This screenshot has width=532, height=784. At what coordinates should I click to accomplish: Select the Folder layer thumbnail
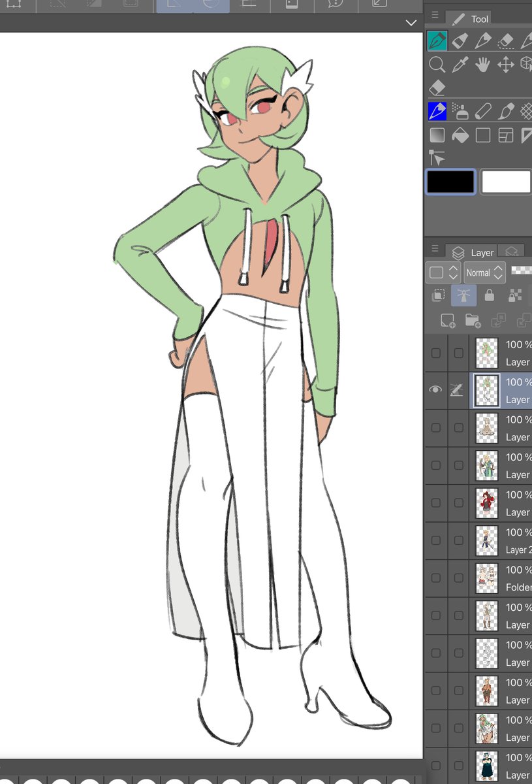pyautogui.click(x=486, y=578)
